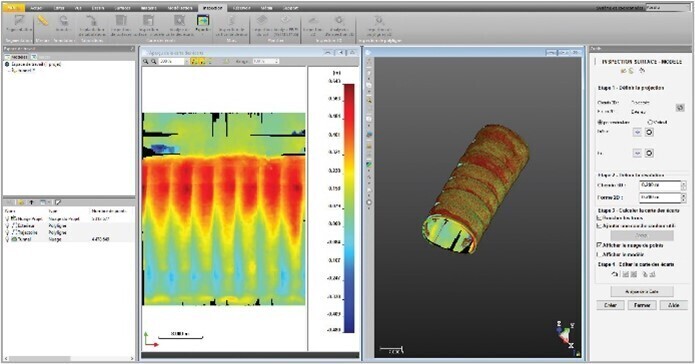Click the colored tunnel model in 3D view
The width and height of the screenshot is (695, 364).
pos(476,188)
